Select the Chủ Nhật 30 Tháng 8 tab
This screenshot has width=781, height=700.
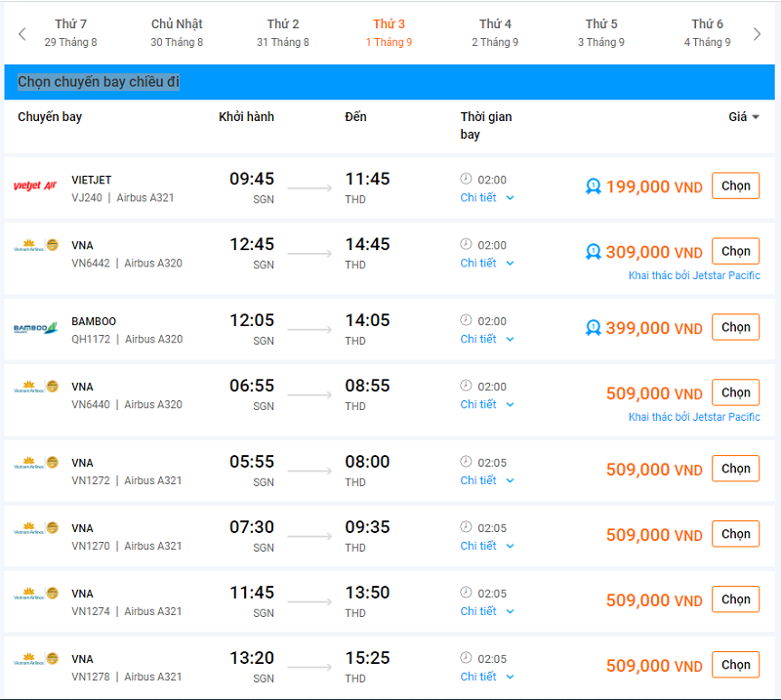[x=177, y=33]
